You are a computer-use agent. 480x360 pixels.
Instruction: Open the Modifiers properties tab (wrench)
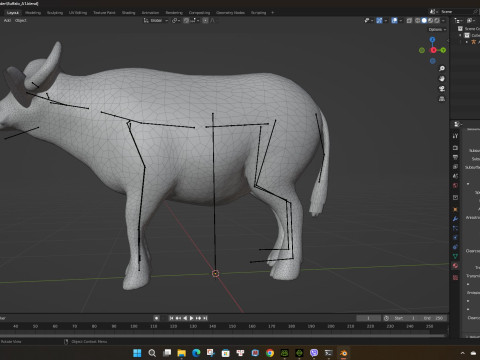(455, 219)
